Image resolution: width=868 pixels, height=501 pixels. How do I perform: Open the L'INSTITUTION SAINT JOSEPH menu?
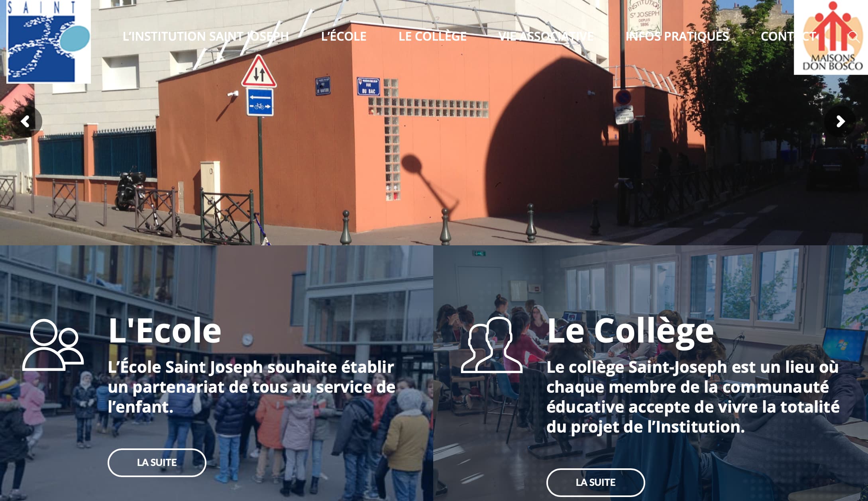coord(206,36)
